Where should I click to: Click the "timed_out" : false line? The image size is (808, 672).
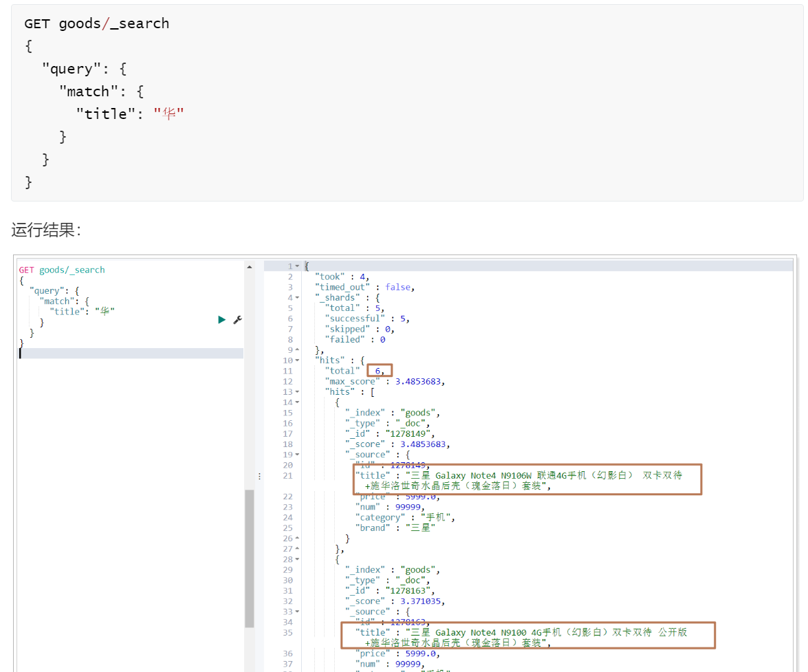pos(365,288)
